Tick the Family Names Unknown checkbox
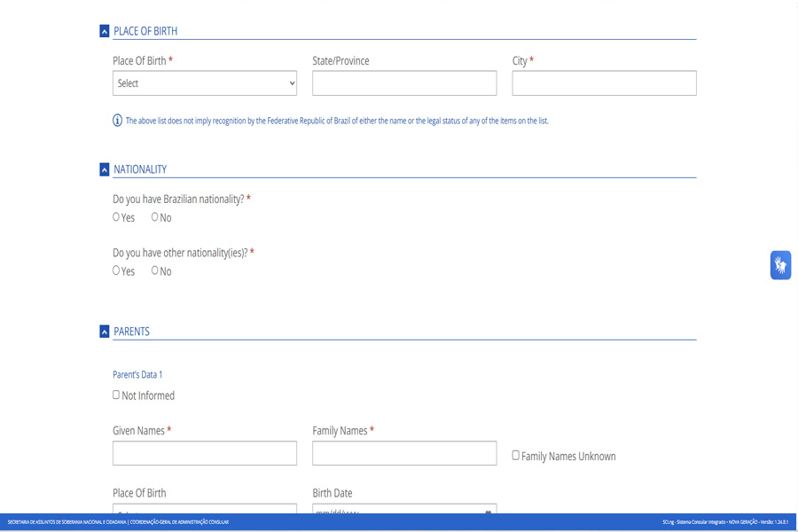The image size is (798, 532). point(515,455)
